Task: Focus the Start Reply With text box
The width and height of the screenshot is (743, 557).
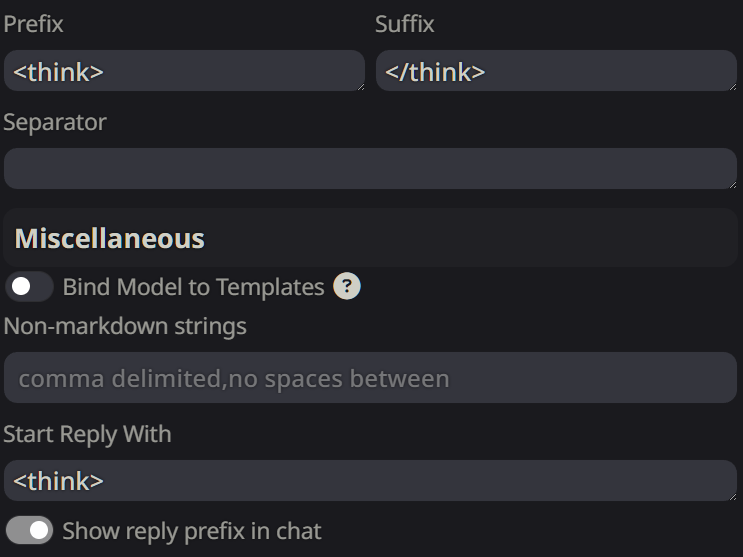Action: click(x=370, y=481)
